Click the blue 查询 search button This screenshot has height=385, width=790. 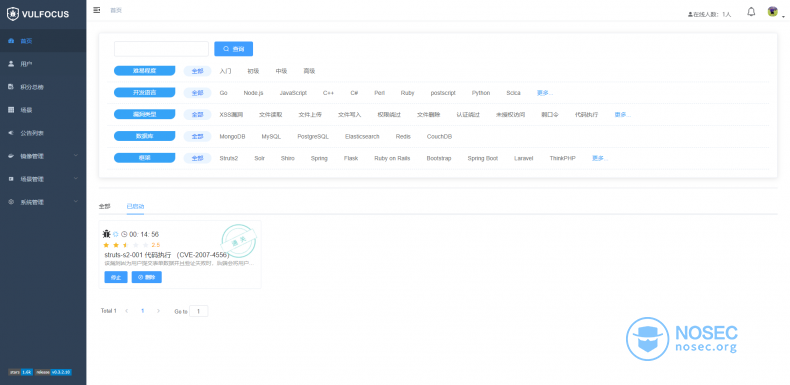234,49
